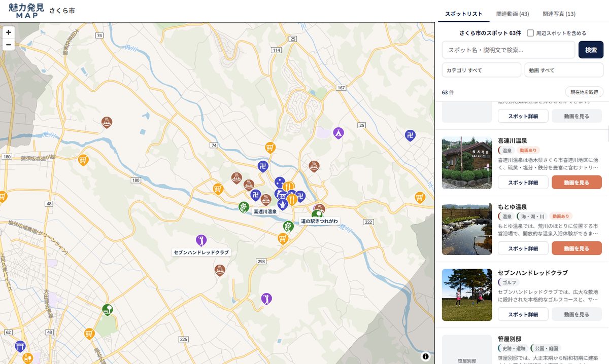This screenshot has height=364, width=609.
Task: Switch to the 関連写真 (13) tab
Action: 559,14
